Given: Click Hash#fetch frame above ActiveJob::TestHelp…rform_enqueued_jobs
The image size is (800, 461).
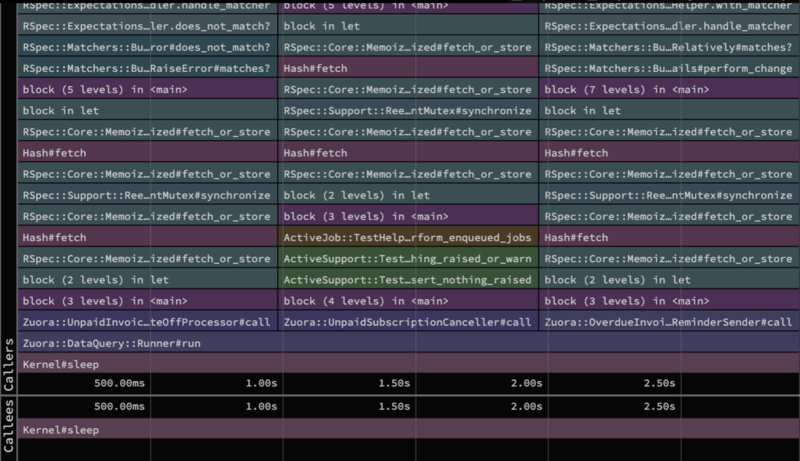Looking at the screenshot, I should pyautogui.click(x=408, y=152).
